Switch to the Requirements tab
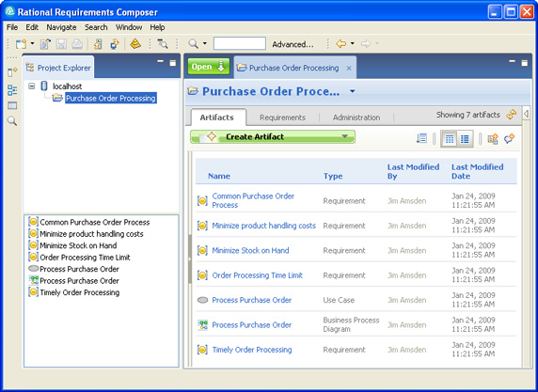This screenshot has height=392, width=538. [282, 118]
